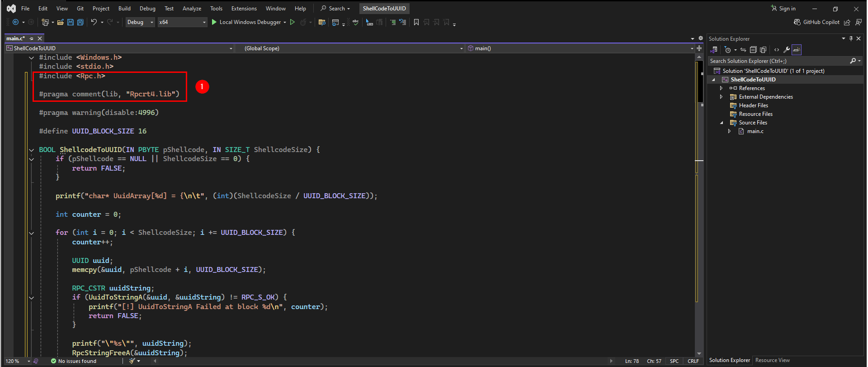The image size is (868, 367).
Task: Click the No issues found status indicator
Action: click(x=74, y=361)
